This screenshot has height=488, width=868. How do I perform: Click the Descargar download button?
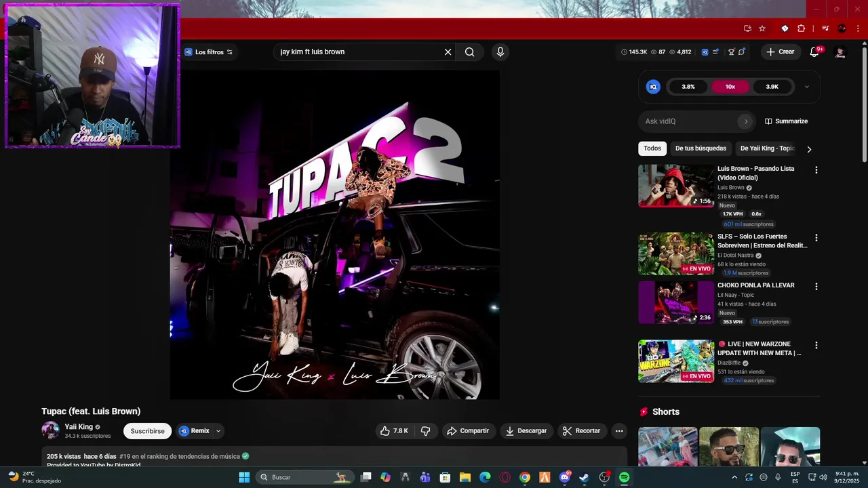pos(526,431)
